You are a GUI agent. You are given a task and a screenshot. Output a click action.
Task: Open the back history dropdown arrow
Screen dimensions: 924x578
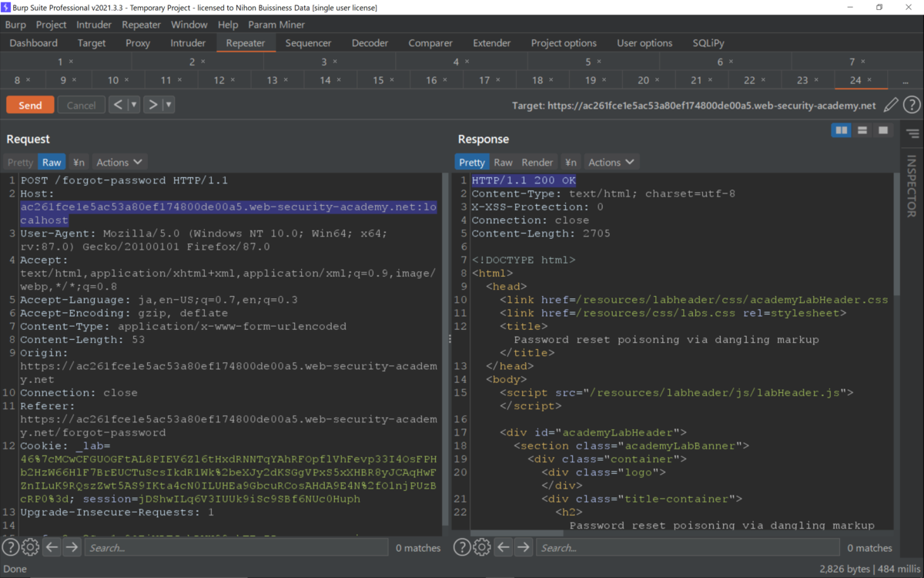pos(134,105)
